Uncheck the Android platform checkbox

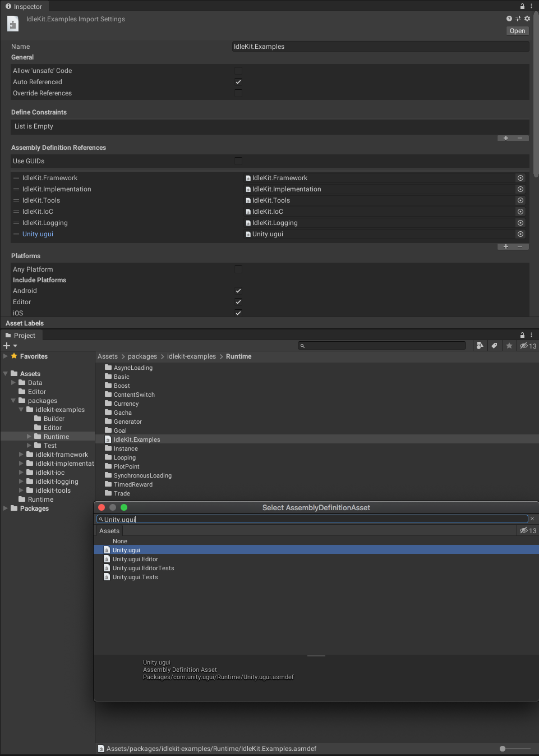point(238,291)
